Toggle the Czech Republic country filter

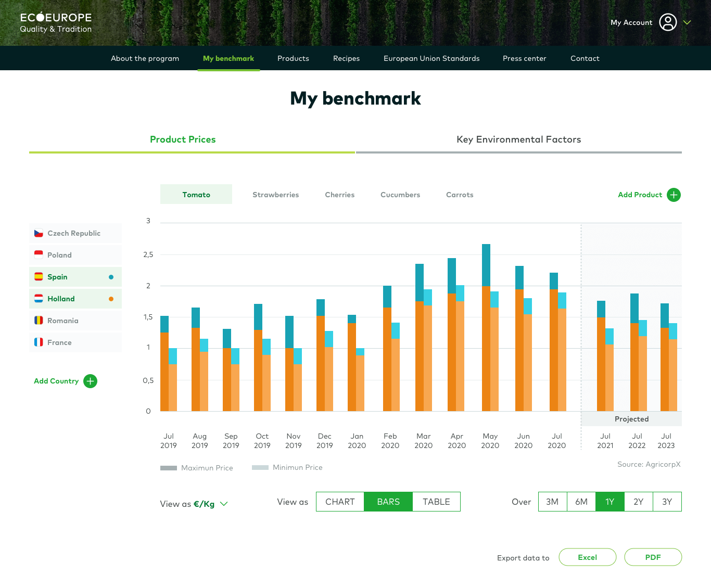coord(75,233)
